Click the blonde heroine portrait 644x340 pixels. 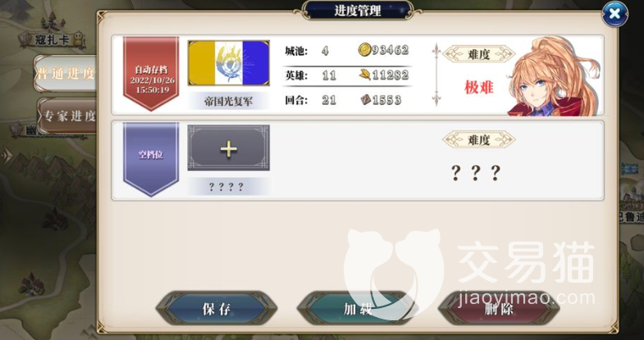click(555, 76)
